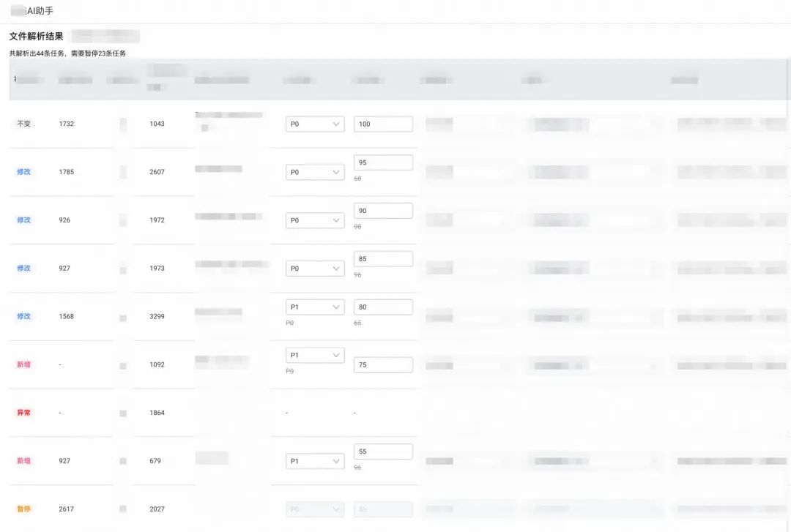Click the orange 暂停 status tag

pos(24,509)
